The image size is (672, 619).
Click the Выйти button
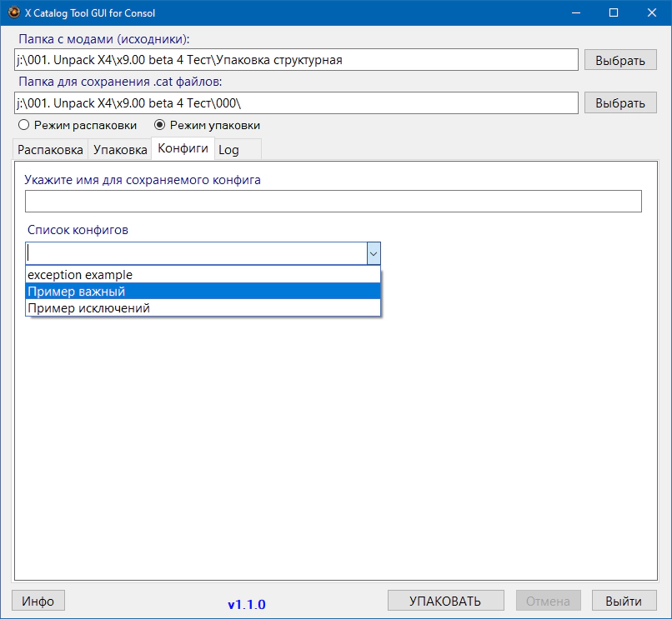[x=624, y=602]
